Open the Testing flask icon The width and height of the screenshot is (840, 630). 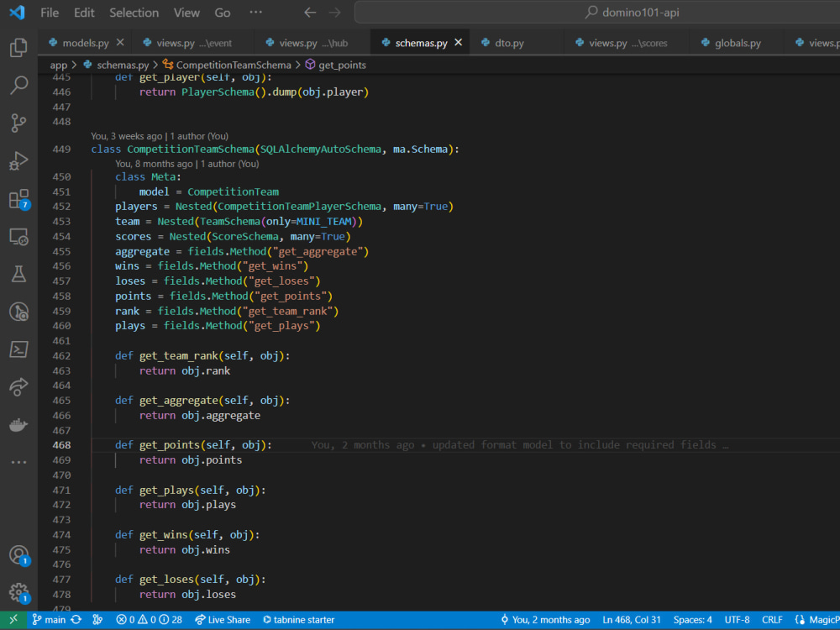[x=18, y=274]
